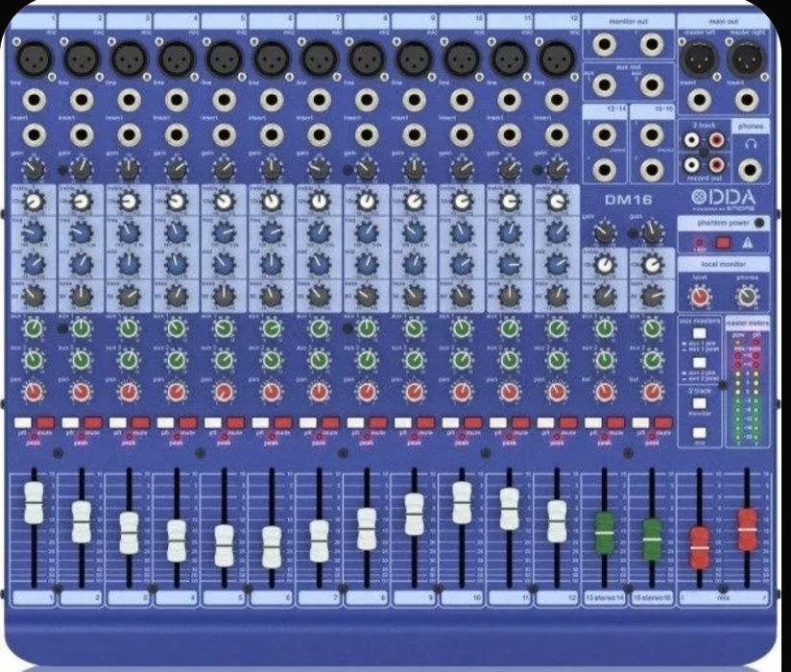This screenshot has width=791, height=672.
Task: Click the local monitor heading
Action: point(723,264)
